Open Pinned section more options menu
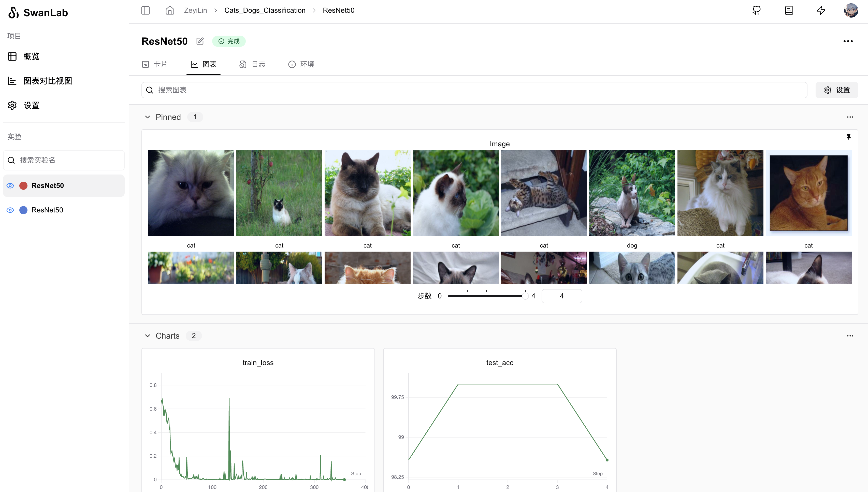 pyautogui.click(x=850, y=117)
